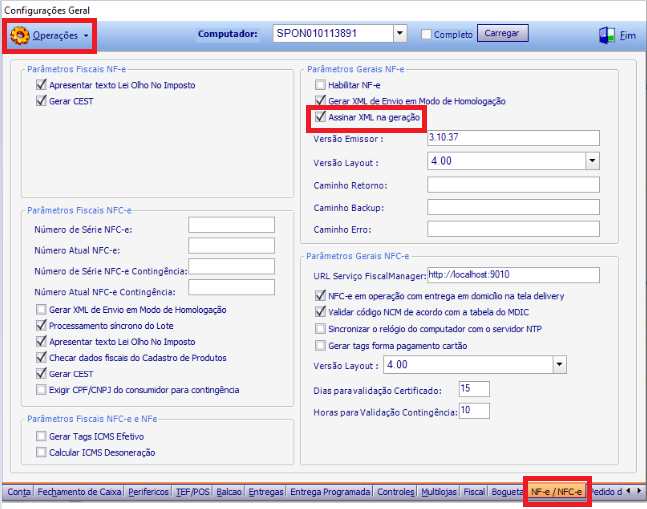Switch to the Conta tab
Viewport: 647px width, 509px height.
[19, 492]
